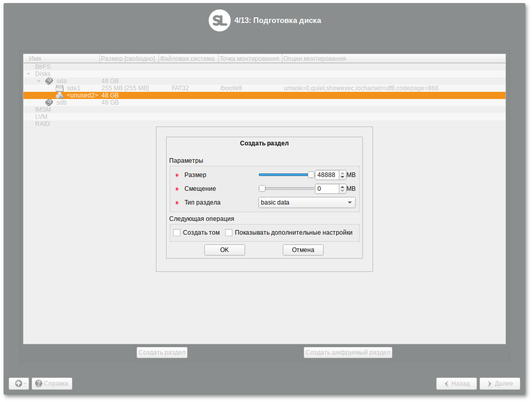Select the LVM entry in the tree
The width and height of the screenshot is (532, 402).
point(41,116)
